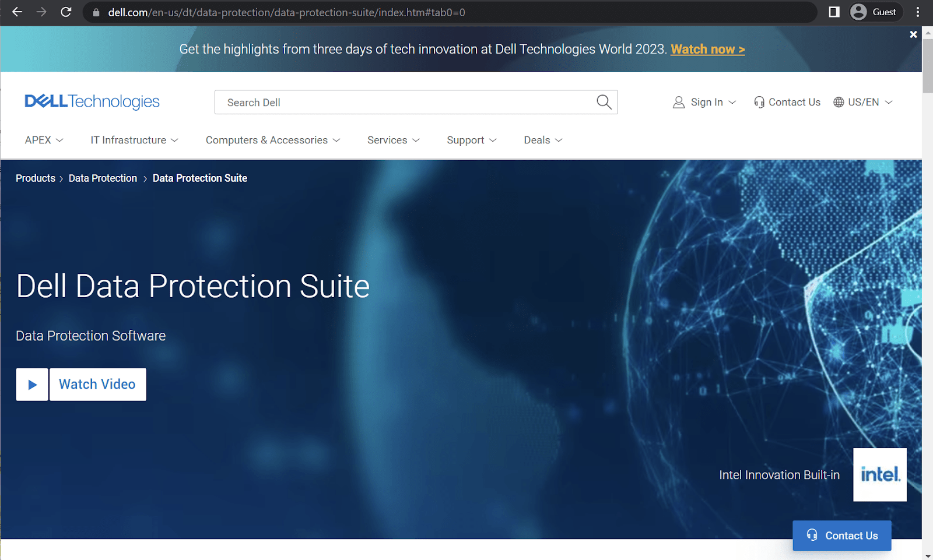The height and width of the screenshot is (560, 933).
Task: Click the search magnifier icon
Action: tap(604, 102)
